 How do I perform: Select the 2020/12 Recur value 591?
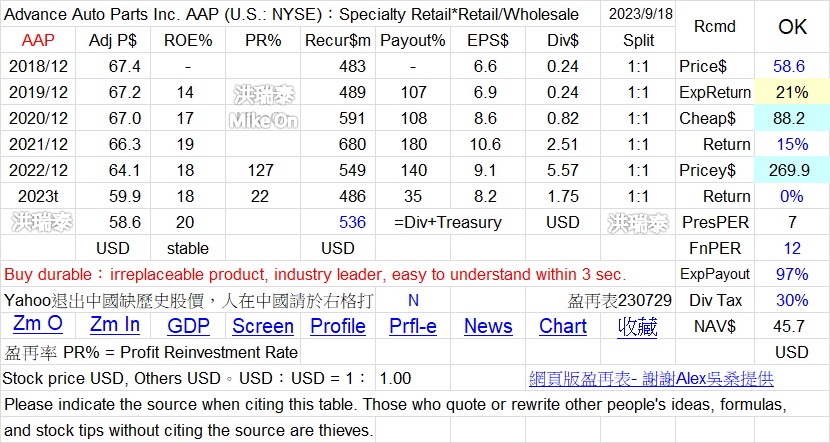click(x=338, y=118)
